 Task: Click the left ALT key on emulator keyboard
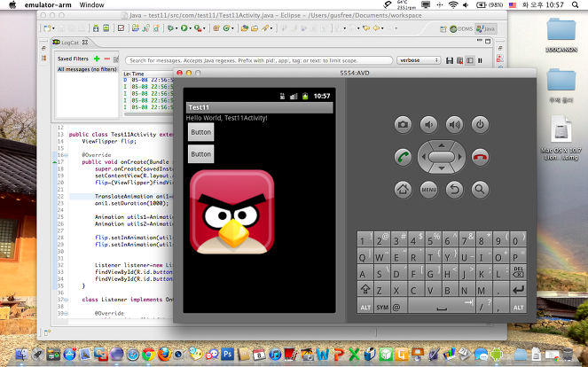pos(365,307)
